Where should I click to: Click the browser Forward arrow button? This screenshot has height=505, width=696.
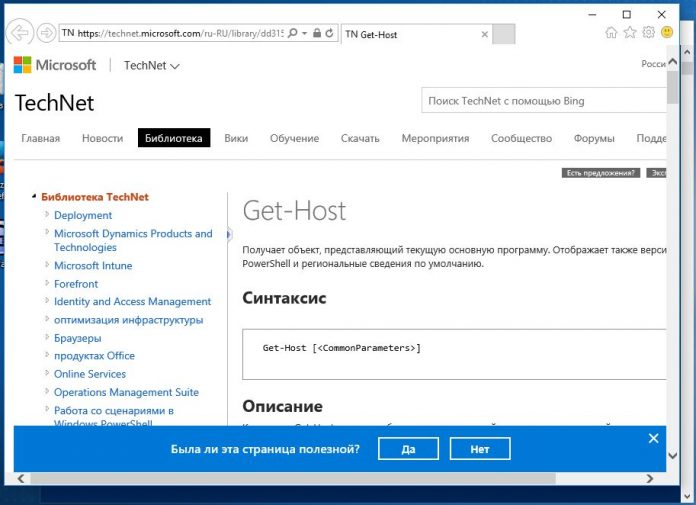[46, 33]
